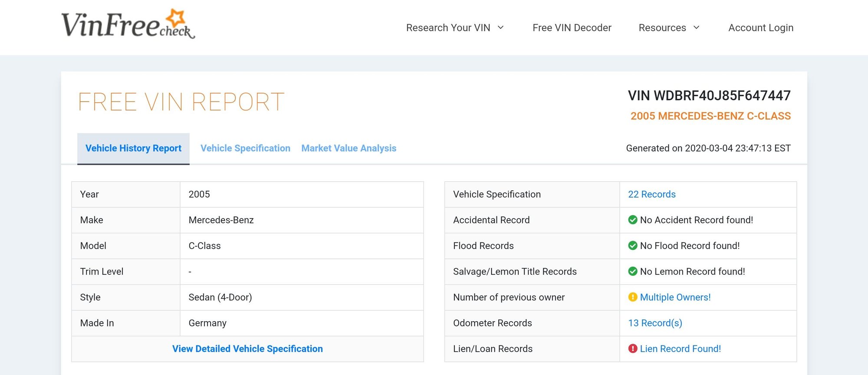Image resolution: width=868 pixels, height=375 pixels.
Task: Click green check icon beside No Accident Record
Action: [633, 220]
